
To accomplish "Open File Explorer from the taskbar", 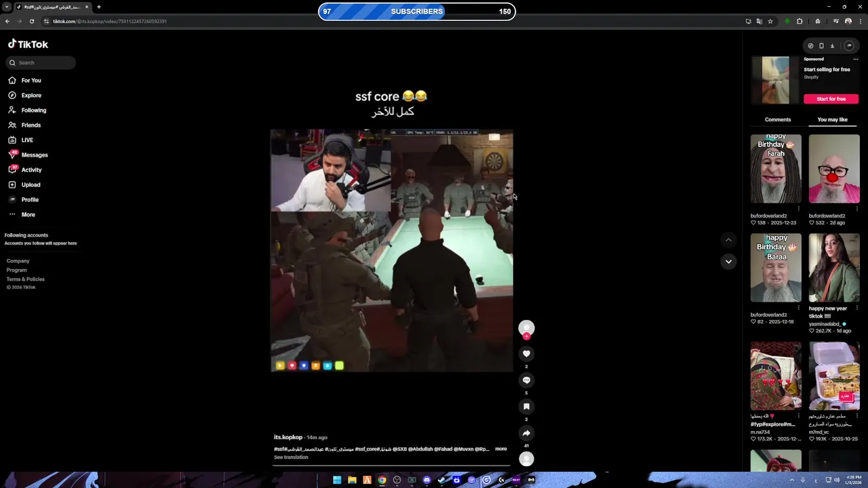I will pyautogui.click(x=352, y=480).
